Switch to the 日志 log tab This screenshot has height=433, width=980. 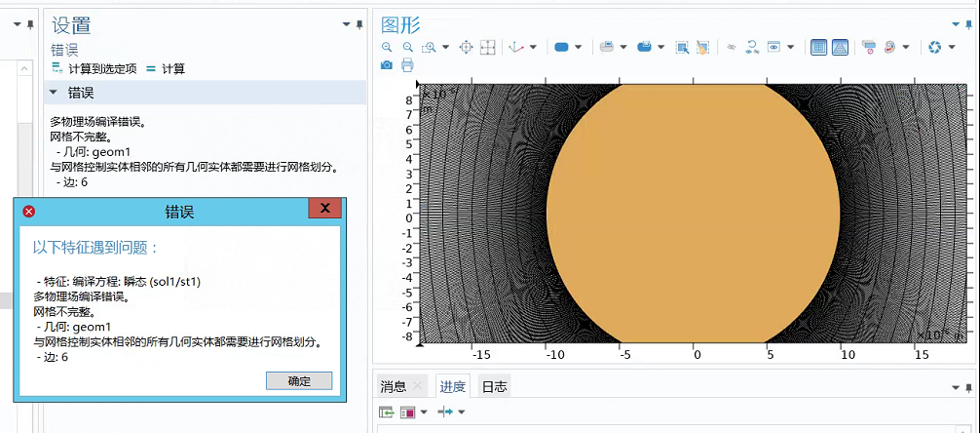[494, 387]
